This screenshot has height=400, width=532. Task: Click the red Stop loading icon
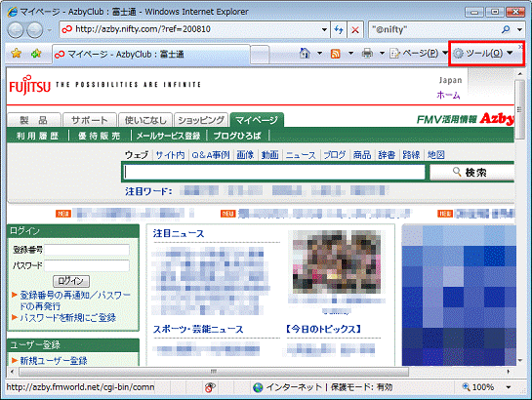355,30
